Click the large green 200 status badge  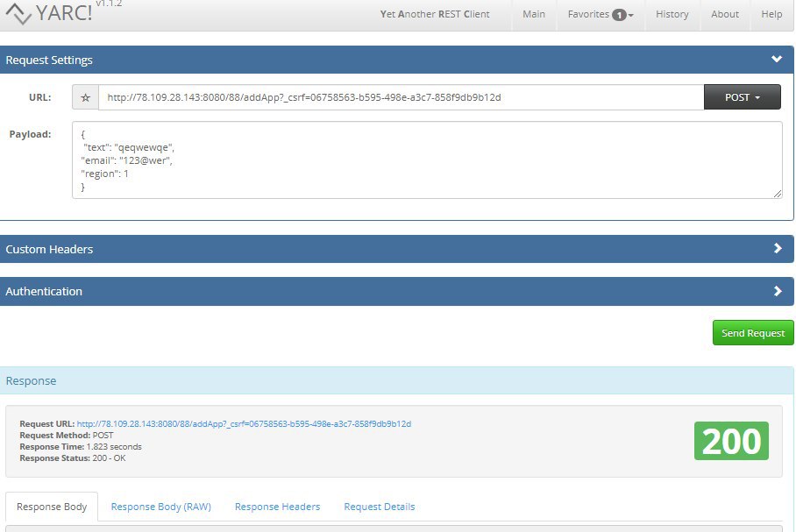[731, 441]
